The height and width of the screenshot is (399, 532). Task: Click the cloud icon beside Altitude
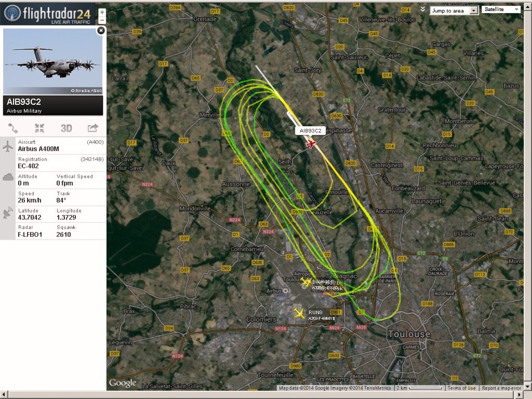pyautogui.click(x=8, y=177)
